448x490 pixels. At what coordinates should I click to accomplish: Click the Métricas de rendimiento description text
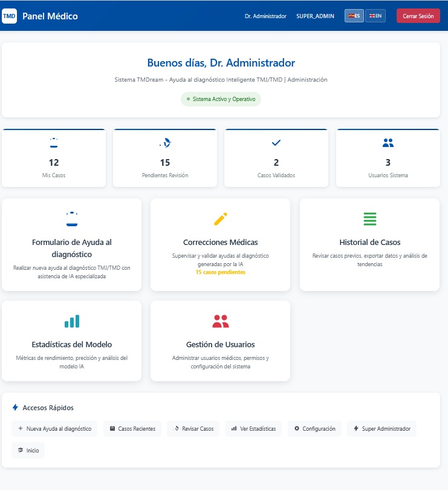[72, 362]
